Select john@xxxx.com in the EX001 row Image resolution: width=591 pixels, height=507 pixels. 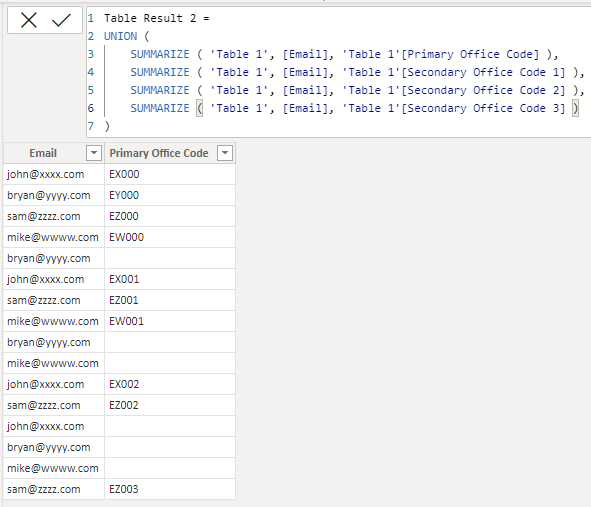point(54,279)
